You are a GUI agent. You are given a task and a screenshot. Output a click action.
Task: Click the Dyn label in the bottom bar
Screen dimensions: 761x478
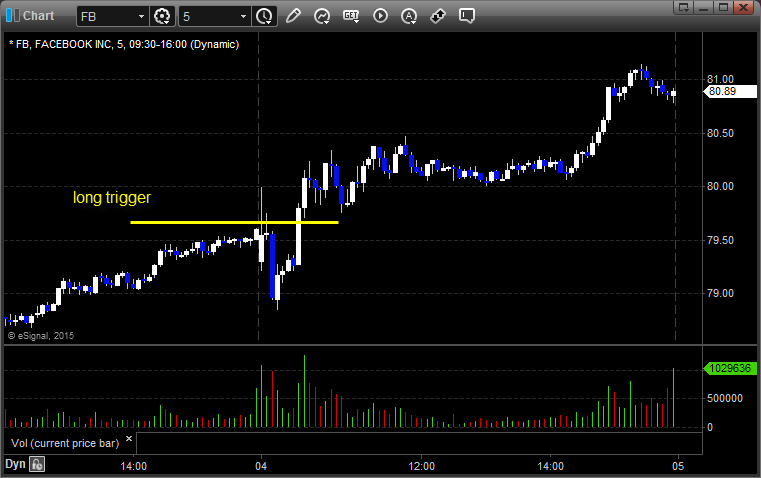click(15, 464)
